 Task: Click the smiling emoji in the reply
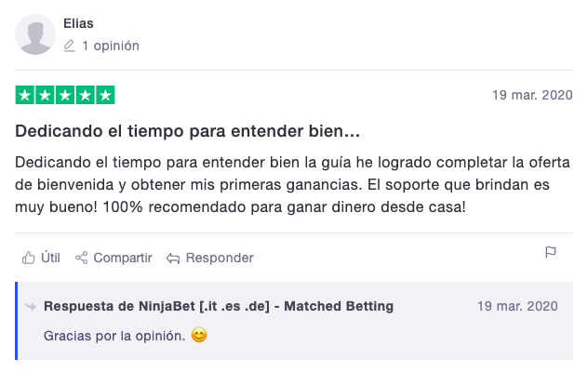click(x=199, y=335)
